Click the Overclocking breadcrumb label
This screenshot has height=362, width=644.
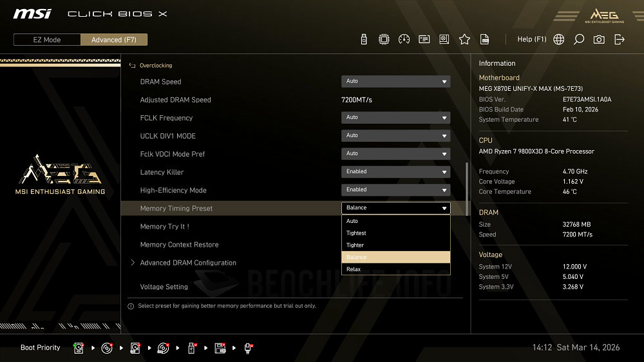(x=156, y=65)
